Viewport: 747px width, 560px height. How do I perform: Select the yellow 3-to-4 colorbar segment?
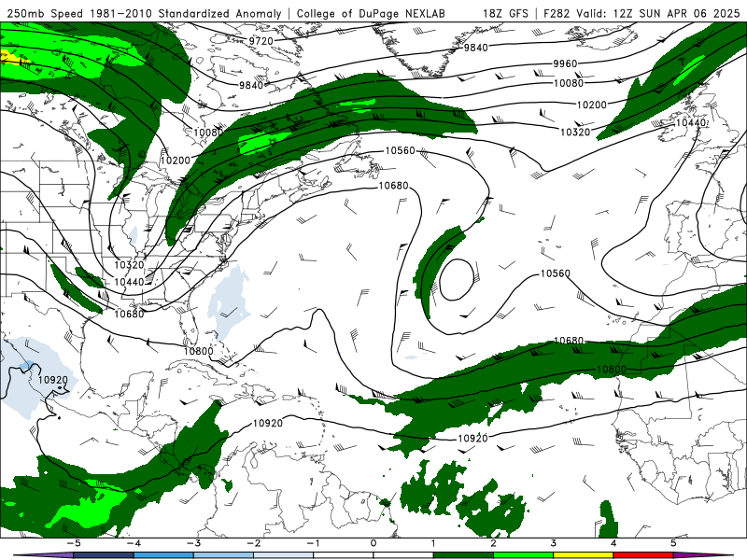[583, 555]
